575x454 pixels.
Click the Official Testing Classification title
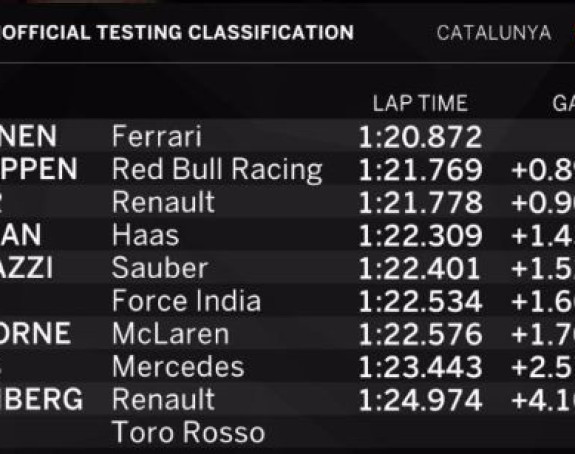pos(177,32)
